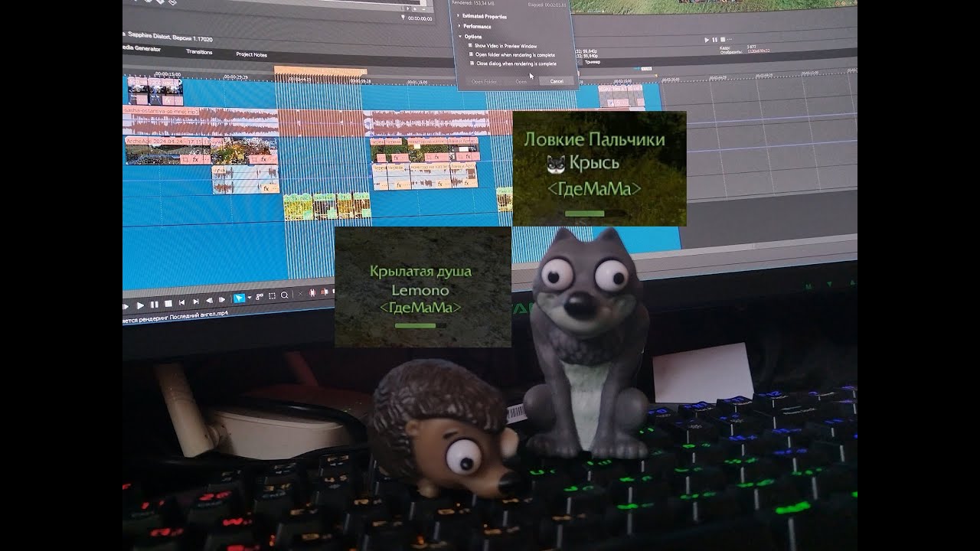Click the Trim icon next to Delete

(312, 293)
